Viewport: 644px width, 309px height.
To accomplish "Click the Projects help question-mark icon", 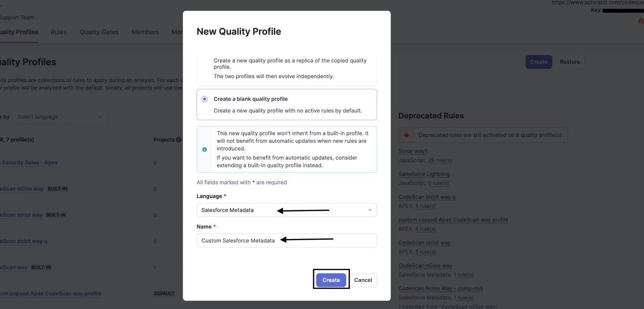I will (178, 140).
